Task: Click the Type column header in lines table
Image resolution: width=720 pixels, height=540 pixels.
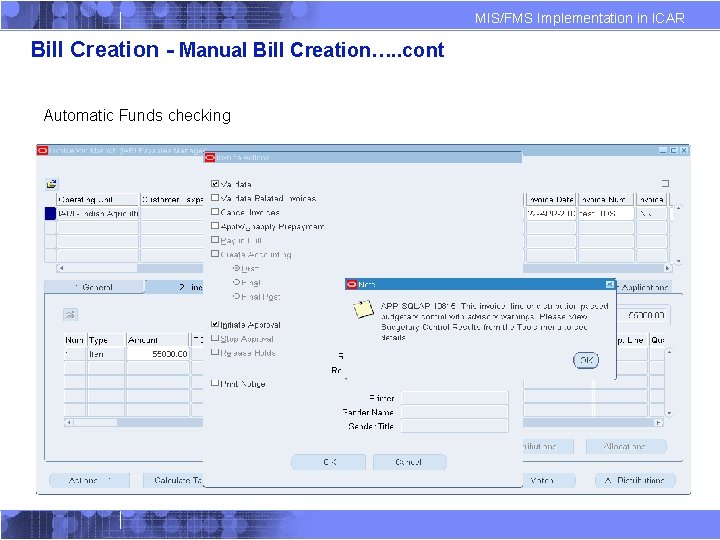Action: coord(106,340)
